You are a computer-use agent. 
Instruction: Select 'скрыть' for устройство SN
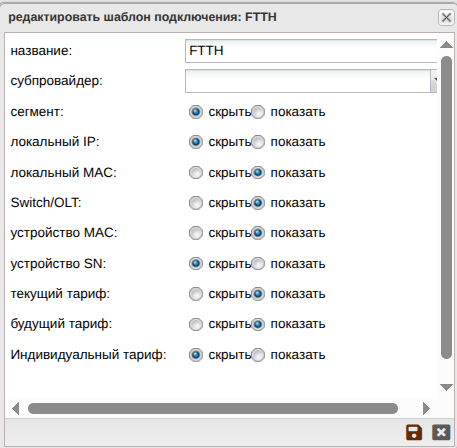[196, 264]
